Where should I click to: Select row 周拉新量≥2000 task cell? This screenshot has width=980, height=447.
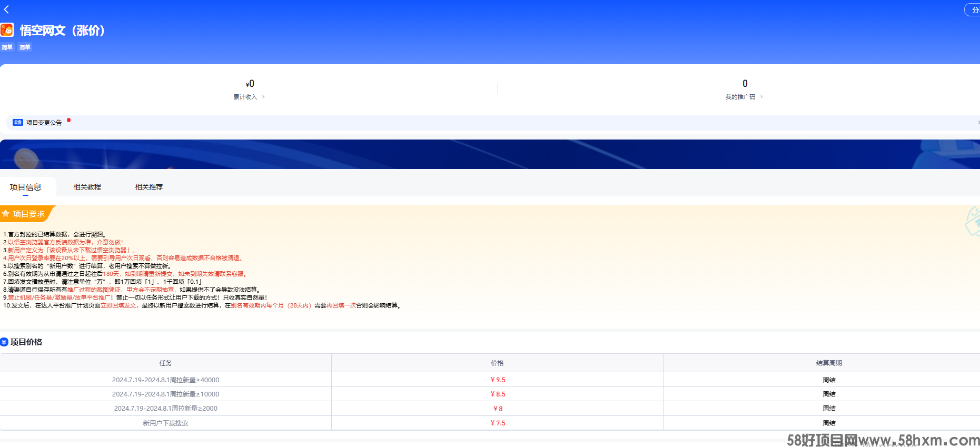pos(165,408)
